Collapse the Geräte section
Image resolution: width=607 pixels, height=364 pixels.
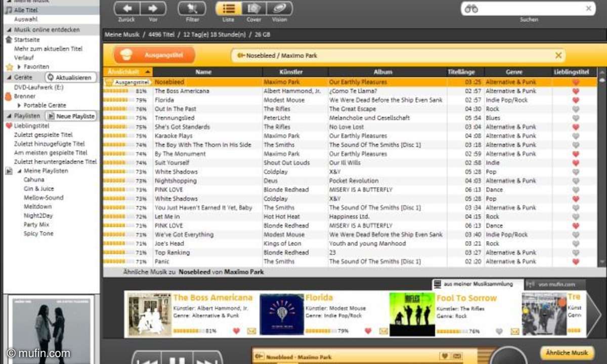point(9,77)
